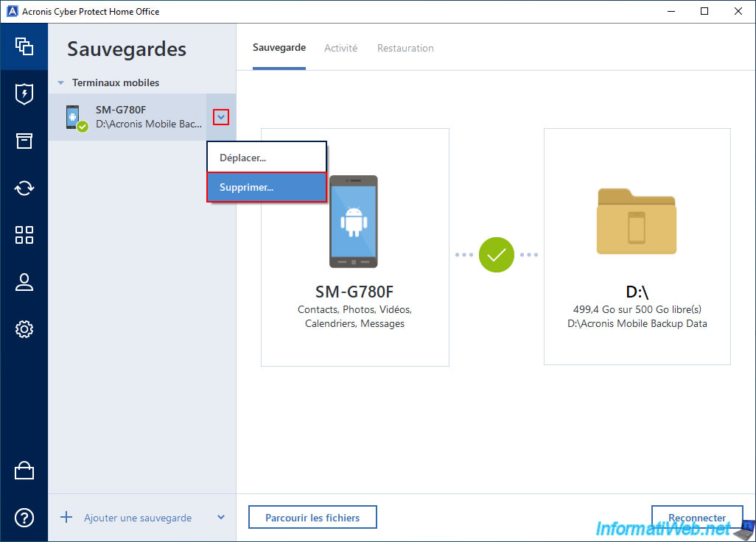Open the Sync arrows icon
The width and height of the screenshot is (756, 542).
(24, 188)
